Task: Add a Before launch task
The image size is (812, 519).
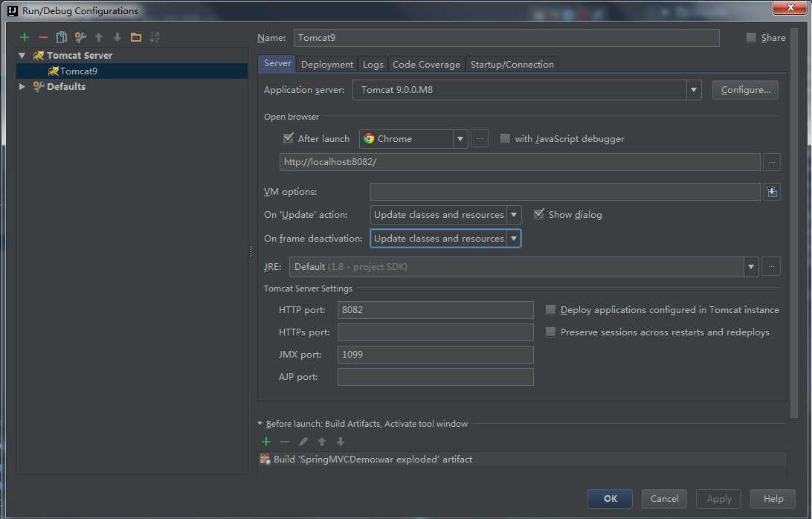Action: pyautogui.click(x=266, y=442)
